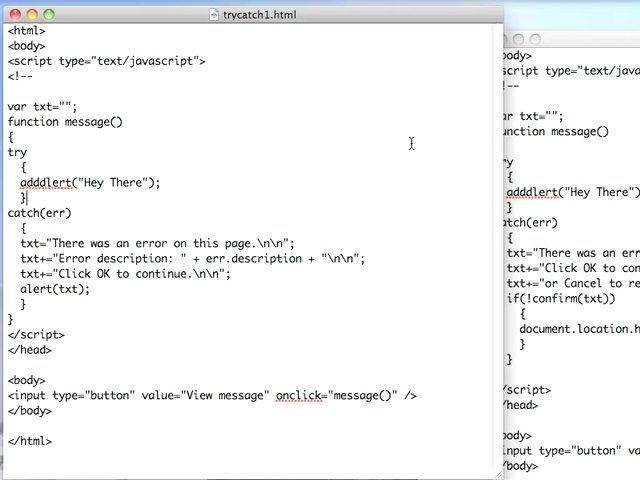Click the '</body>' closing tag in front window
The height and width of the screenshot is (480, 640).
tap(30, 411)
